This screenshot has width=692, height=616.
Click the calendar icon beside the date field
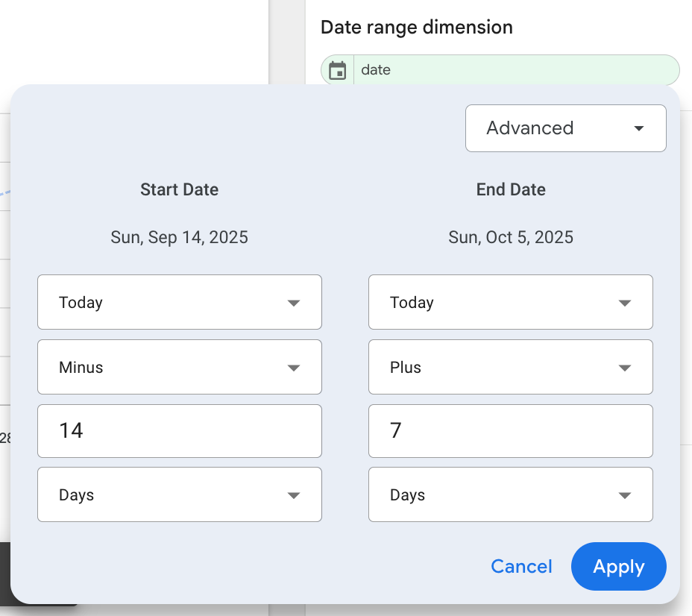pyautogui.click(x=338, y=71)
